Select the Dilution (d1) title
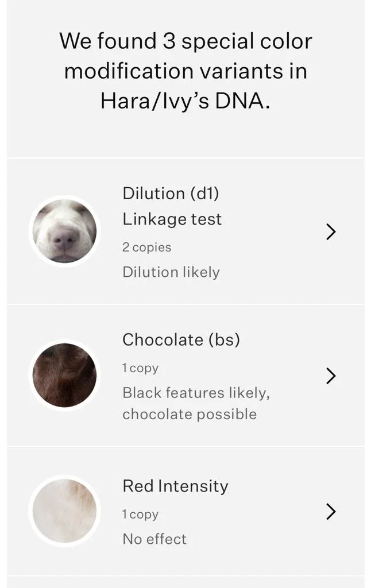The image size is (367, 588). (x=171, y=194)
